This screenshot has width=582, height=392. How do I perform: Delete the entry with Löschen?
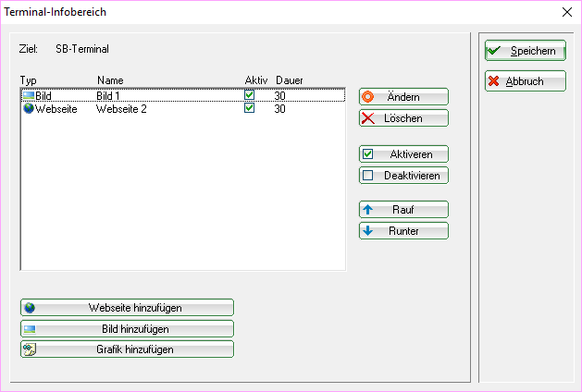coord(403,118)
